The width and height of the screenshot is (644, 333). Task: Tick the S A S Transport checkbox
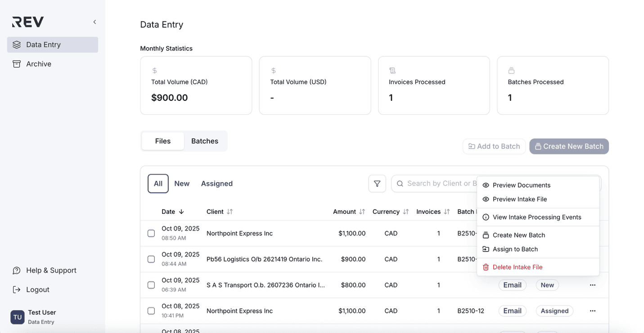pyautogui.click(x=151, y=285)
